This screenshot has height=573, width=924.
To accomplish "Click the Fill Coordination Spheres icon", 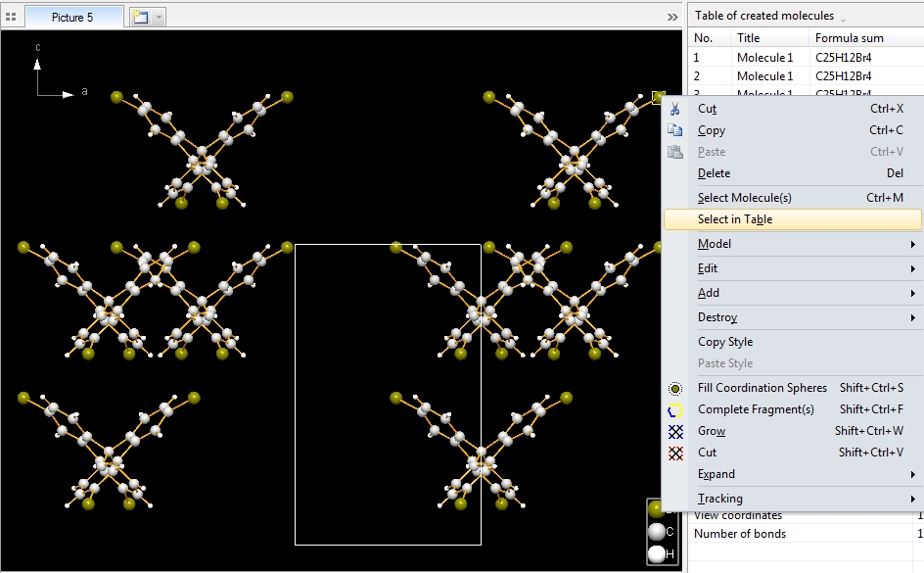I will point(674,388).
